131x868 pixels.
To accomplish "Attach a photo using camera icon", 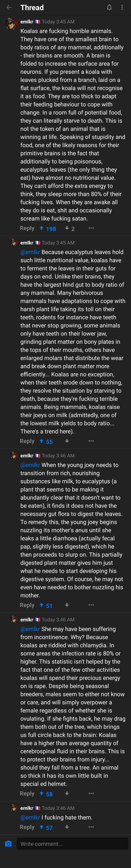I will [x=8, y=844].
